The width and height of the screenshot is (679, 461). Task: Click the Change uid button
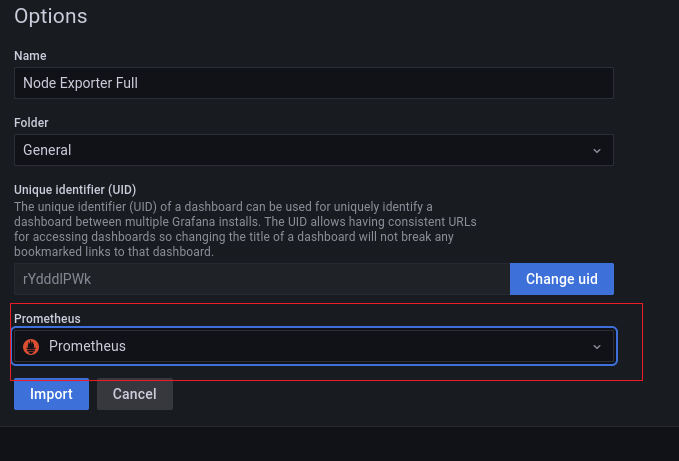pos(562,279)
